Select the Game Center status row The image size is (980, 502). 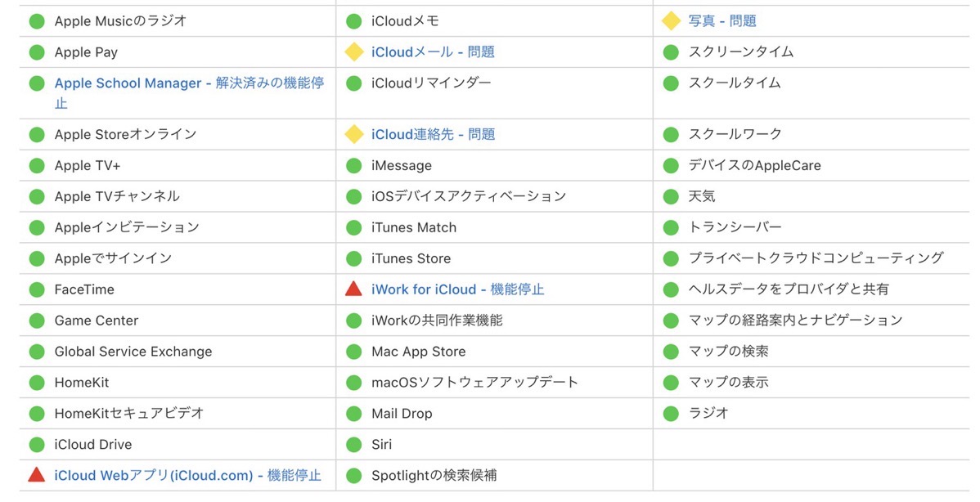coord(178,320)
